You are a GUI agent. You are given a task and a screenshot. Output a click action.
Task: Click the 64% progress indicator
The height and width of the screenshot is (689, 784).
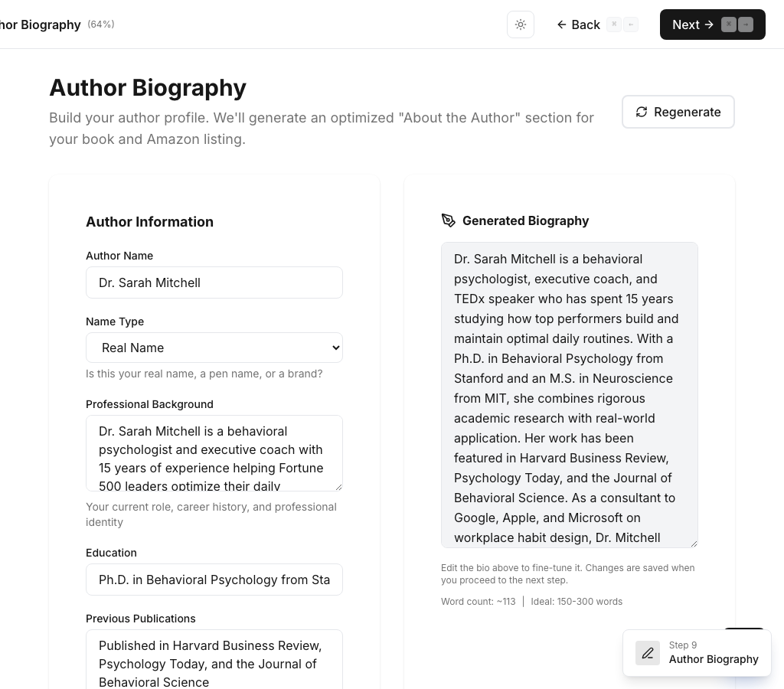[101, 24]
